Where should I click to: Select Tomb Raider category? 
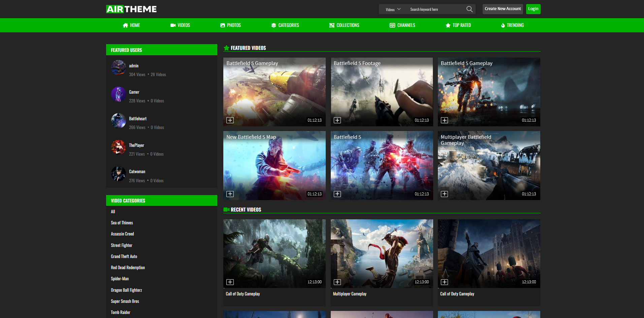(121, 312)
